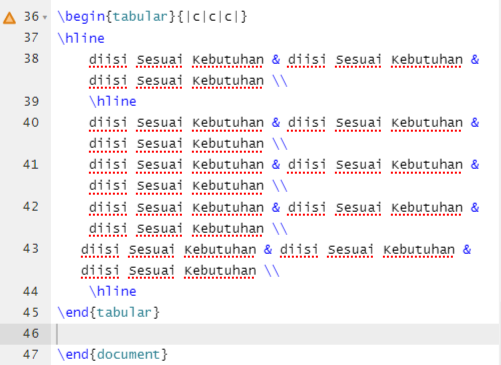
Task: Click the column spec {|c|c|c|}
Action: (212, 16)
